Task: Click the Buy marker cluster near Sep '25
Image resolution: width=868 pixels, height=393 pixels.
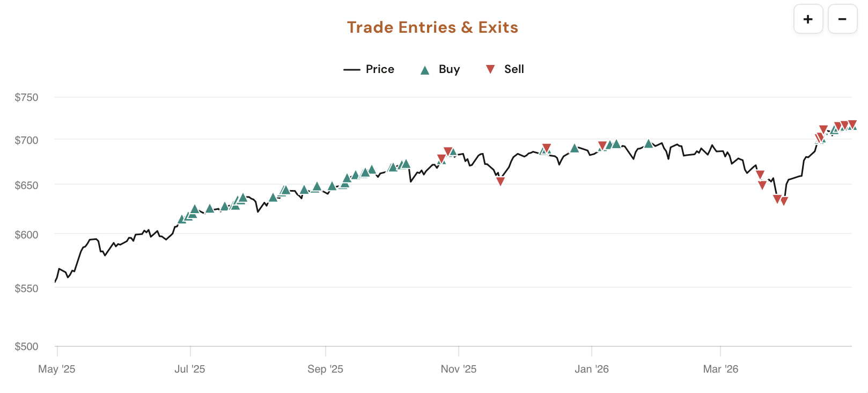Action: pos(333,187)
